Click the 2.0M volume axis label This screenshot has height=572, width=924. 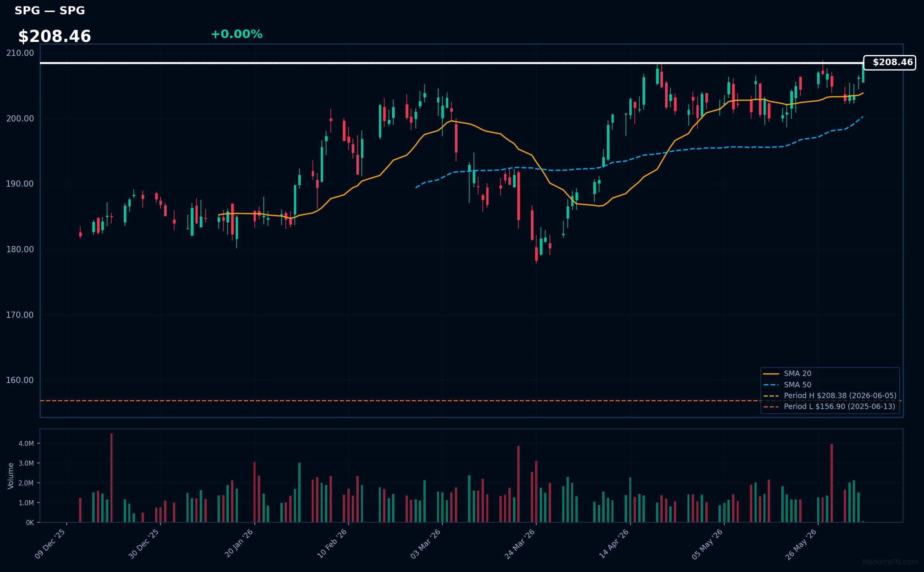click(26, 483)
